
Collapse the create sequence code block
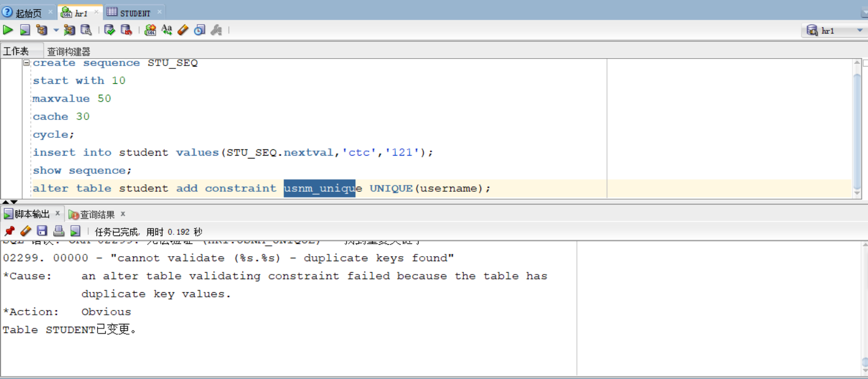tap(27, 63)
